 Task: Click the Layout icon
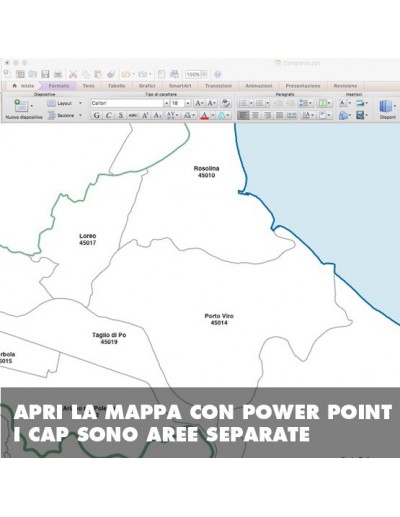(x=51, y=103)
